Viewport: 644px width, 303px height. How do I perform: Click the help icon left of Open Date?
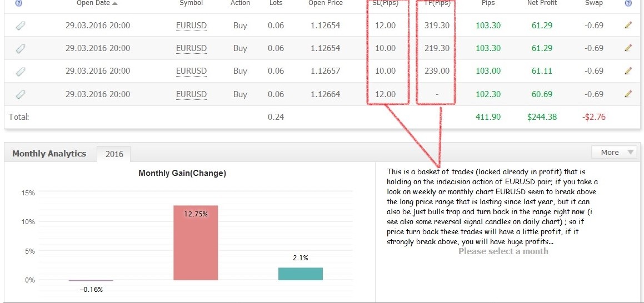(x=19, y=3)
